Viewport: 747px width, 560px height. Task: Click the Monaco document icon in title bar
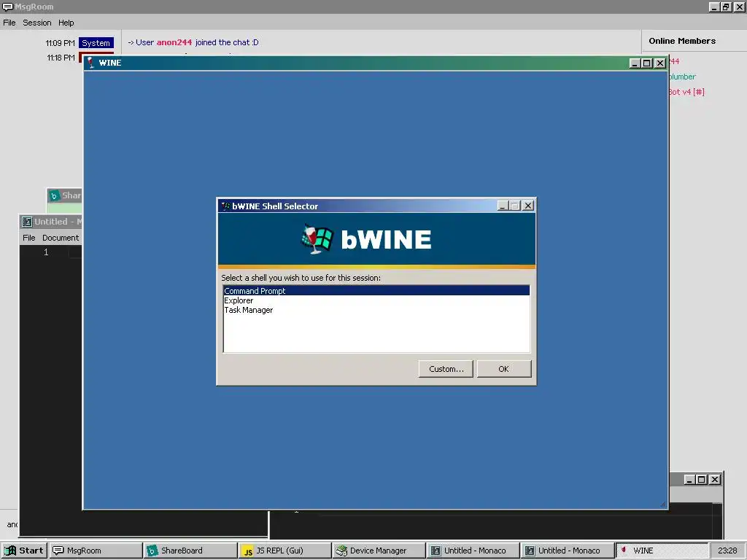[x=27, y=222]
